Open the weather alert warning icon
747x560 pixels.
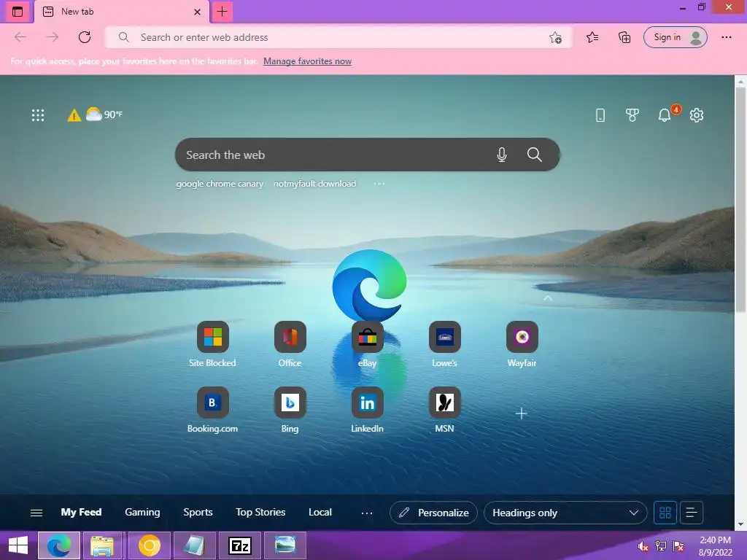[74, 115]
